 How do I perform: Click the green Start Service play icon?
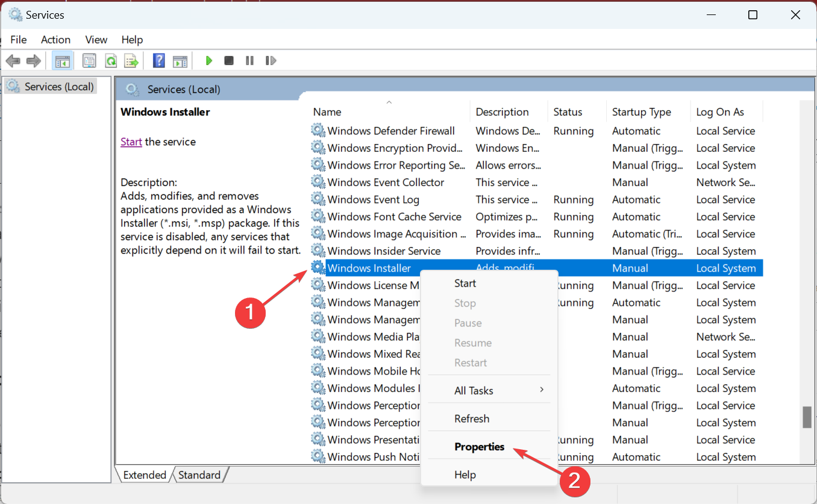click(x=209, y=61)
